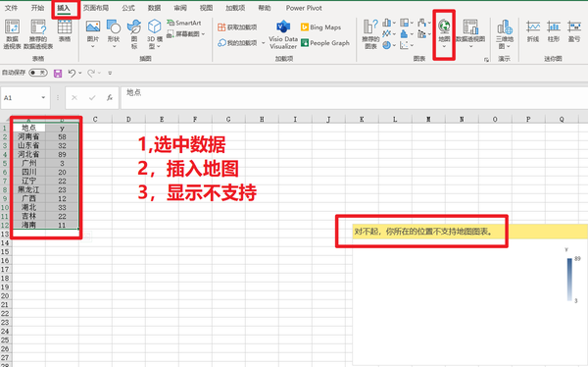
Task: Insert a Column sparkline (柱形)
Action: (554, 30)
